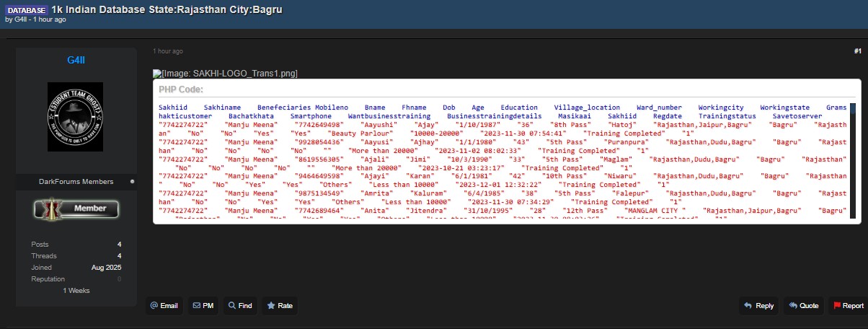Screen dimensions: 868x329
Task: Click the thread title text
Action: click(x=167, y=9)
